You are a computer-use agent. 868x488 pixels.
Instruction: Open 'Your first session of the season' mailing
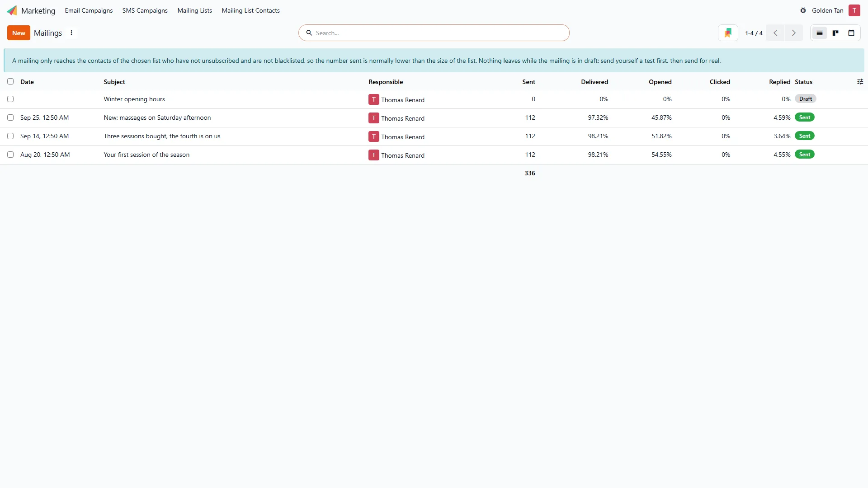(146, 155)
